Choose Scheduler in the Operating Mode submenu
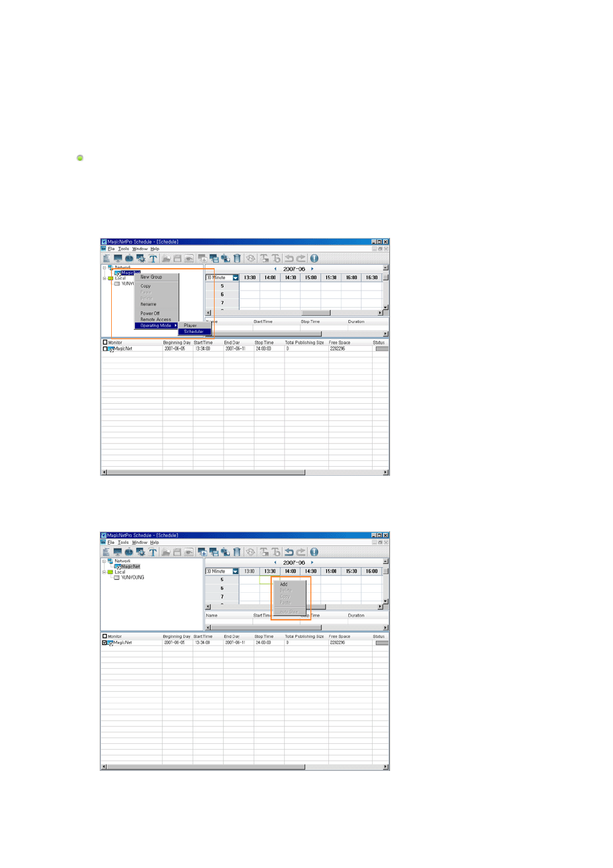This screenshot has height=868, width=613. click(x=195, y=332)
